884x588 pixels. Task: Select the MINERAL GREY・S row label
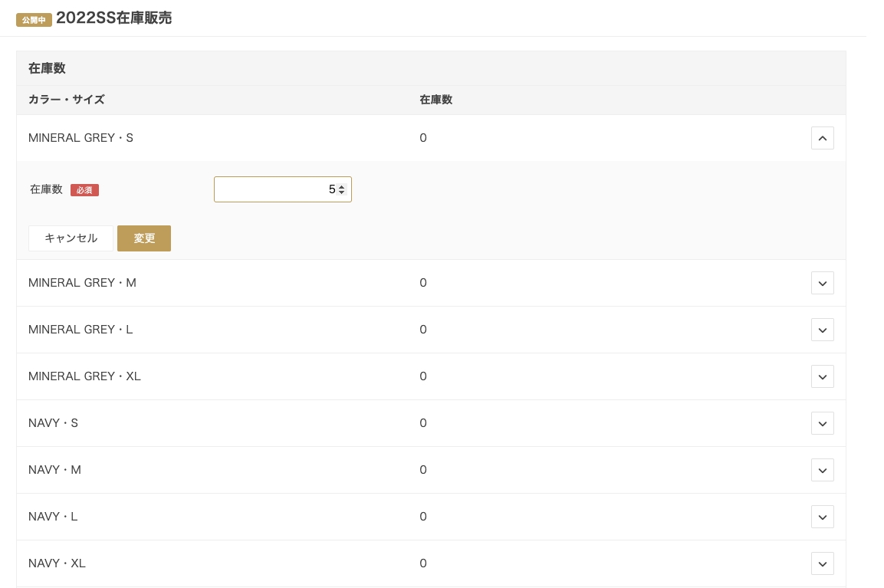[81, 138]
